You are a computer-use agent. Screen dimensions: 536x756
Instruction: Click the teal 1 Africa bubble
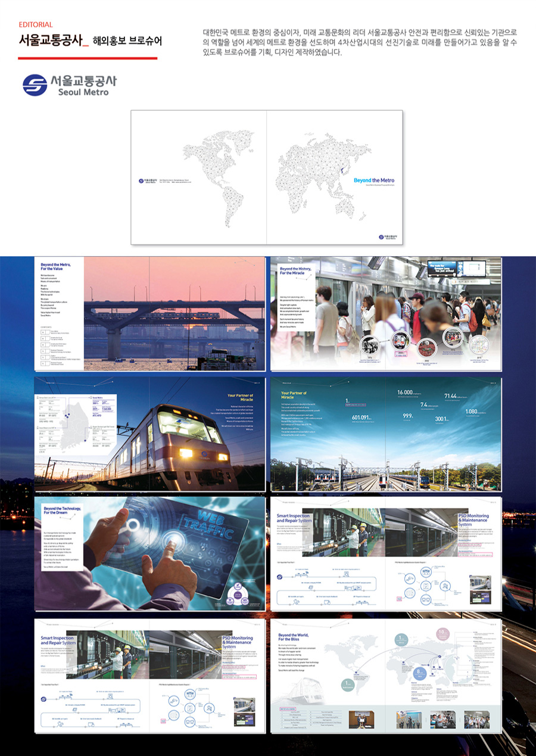401,640
